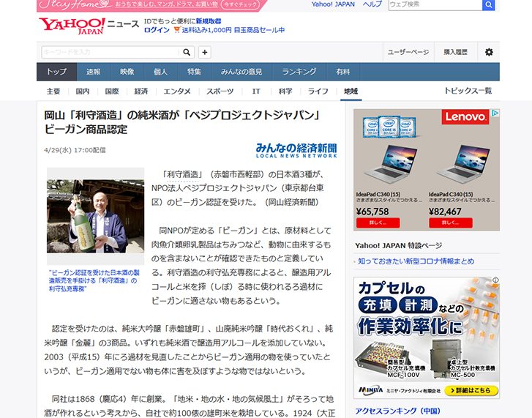Switch to the ランキング tab

[299, 72]
